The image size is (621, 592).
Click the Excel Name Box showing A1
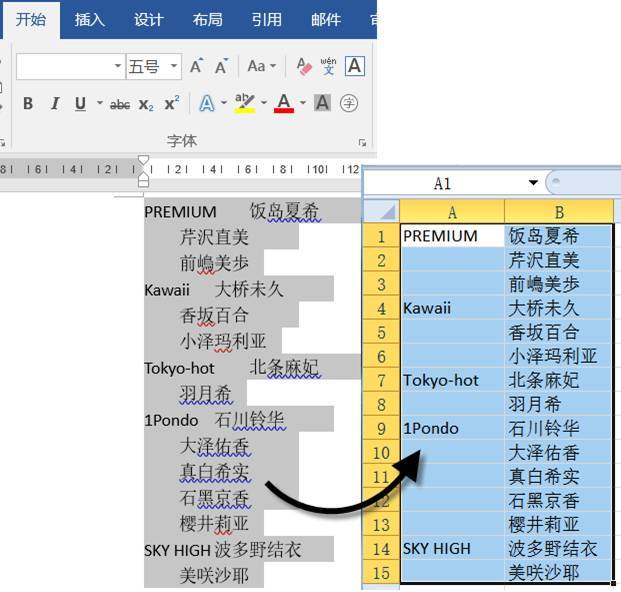click(443, 183)
